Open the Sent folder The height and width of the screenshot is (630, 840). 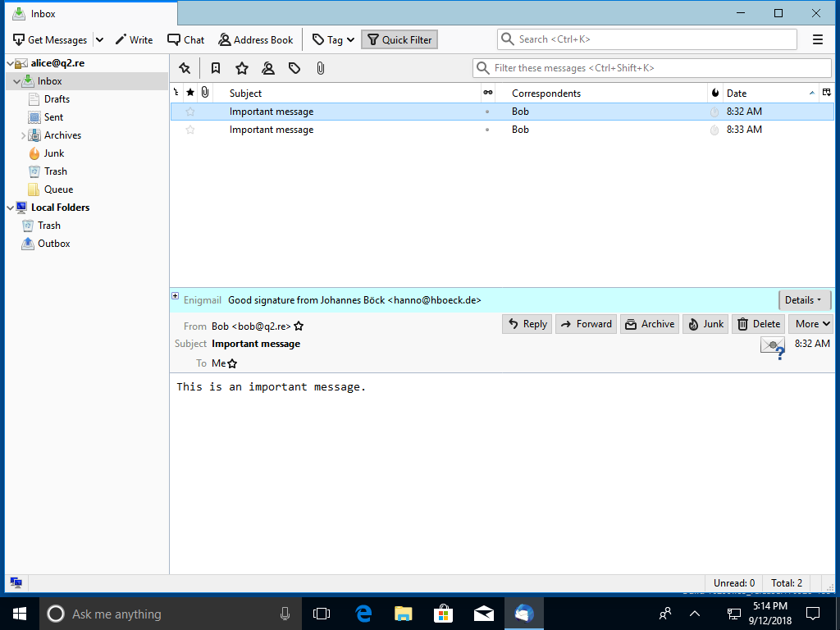click(x=53, y=117)
